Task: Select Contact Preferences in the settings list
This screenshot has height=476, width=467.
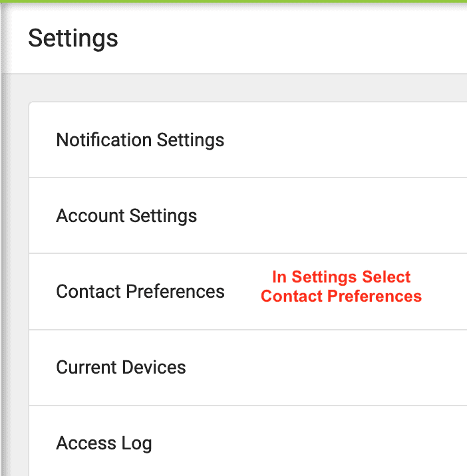Action: coord(140,292)
